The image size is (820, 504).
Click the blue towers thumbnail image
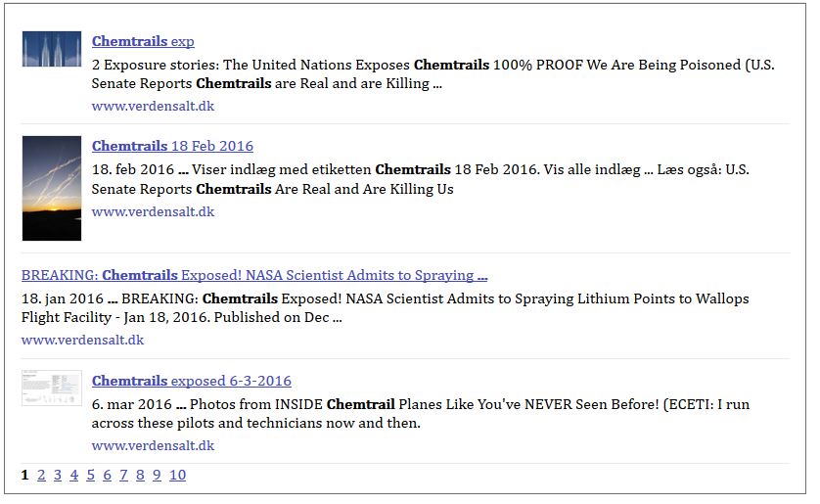(51, 49)
